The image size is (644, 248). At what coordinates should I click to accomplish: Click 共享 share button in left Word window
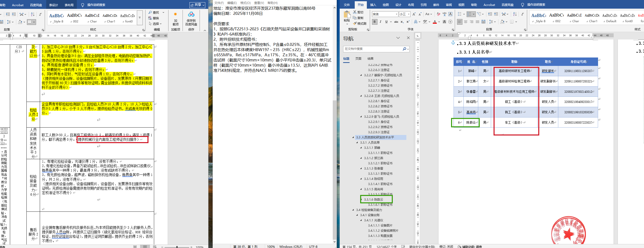click(197, 5)
